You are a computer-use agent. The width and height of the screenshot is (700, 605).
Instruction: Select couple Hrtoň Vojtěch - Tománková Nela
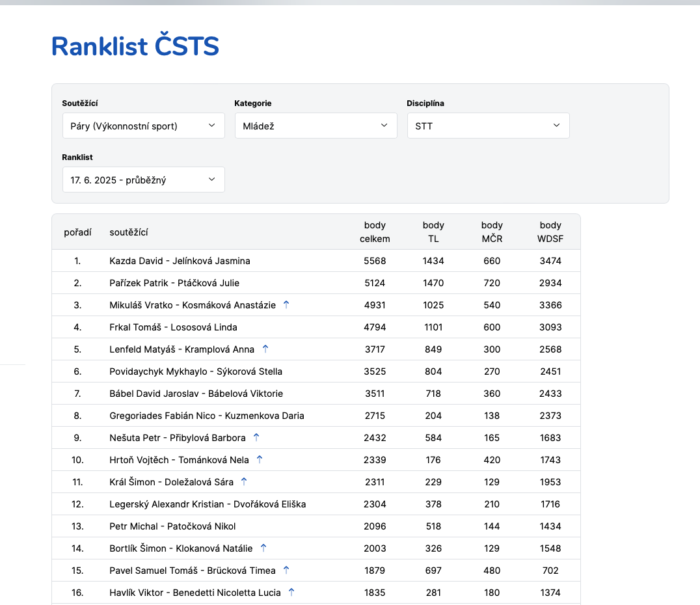(179, 460)
